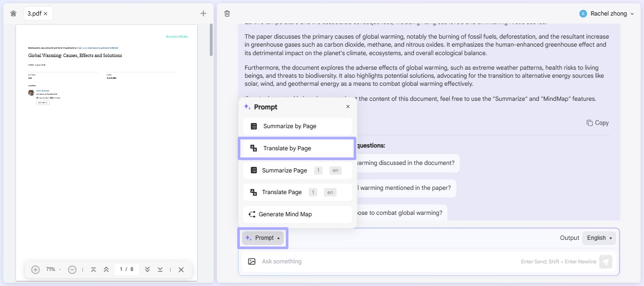The height and width of the screenshot is (286, 644).
Task: Jump to the last page of the PDF
Action: [x=160, y=269]
